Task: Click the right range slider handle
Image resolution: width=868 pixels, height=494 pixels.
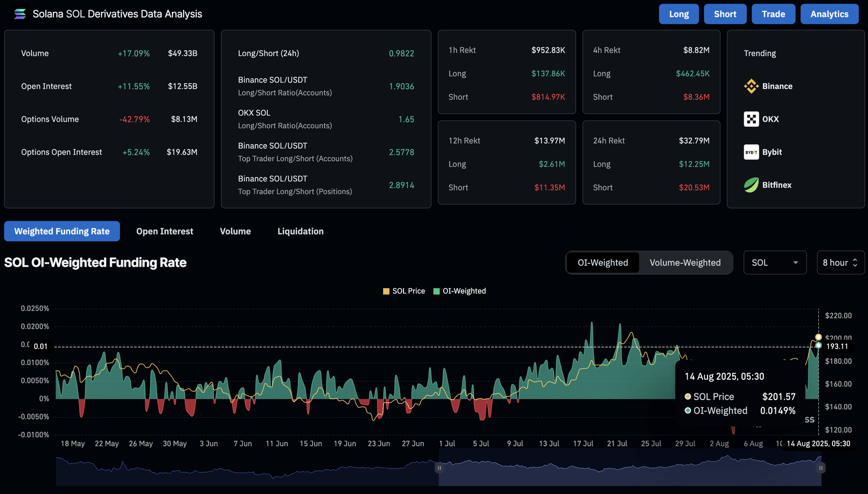Action: 821,468
